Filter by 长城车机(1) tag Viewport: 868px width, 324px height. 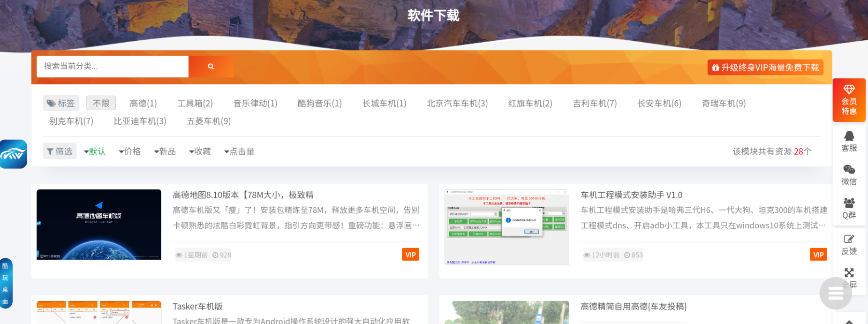click(385, 103)
